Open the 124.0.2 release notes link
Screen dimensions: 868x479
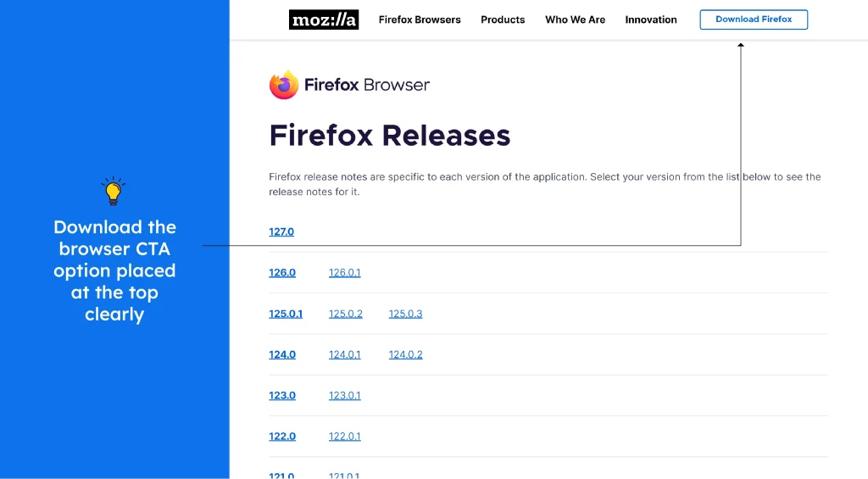pyautogui.click(x=405, y=354)
